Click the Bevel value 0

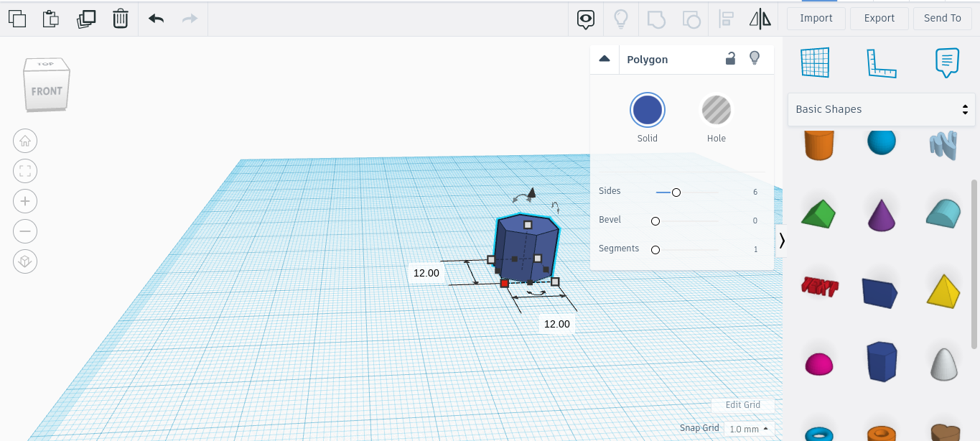tap(755, 220)
